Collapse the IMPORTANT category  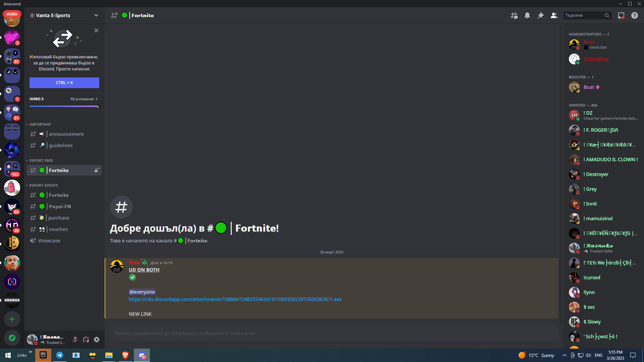pyautogui.click(x=40, y=124)
